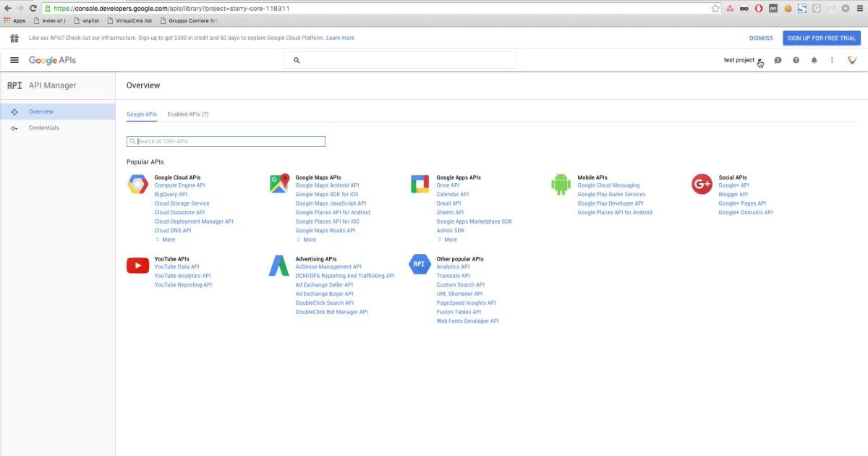868x456 pixels.
Task: Open the Translate API link
Action: click(x=453, y=276)
